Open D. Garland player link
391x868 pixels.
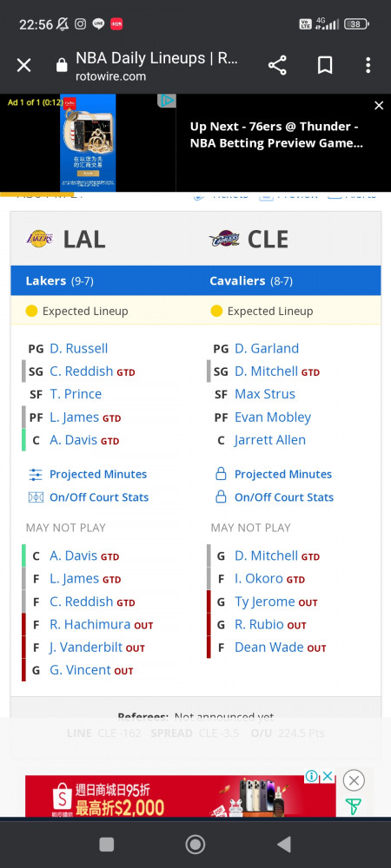point(267,349)
